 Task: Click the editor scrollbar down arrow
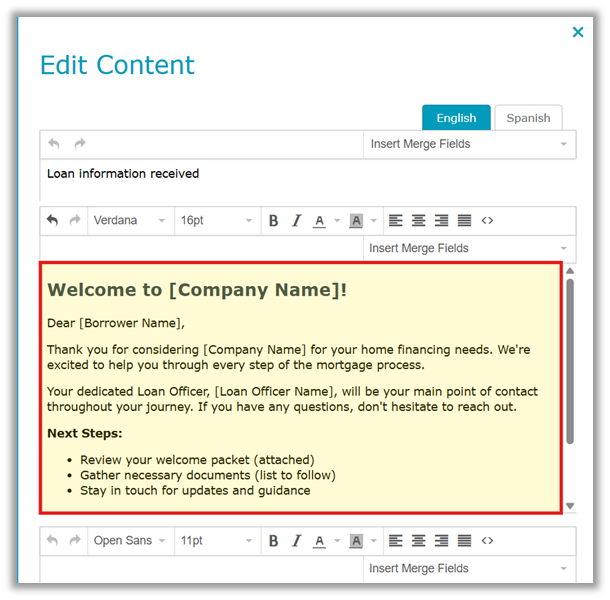click(x=570, y=506)
